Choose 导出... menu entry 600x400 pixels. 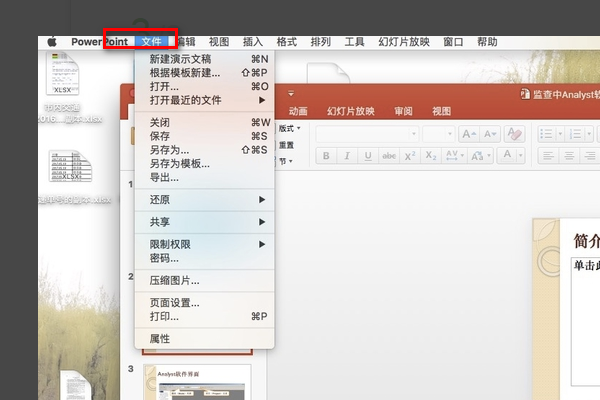(205, 178)
